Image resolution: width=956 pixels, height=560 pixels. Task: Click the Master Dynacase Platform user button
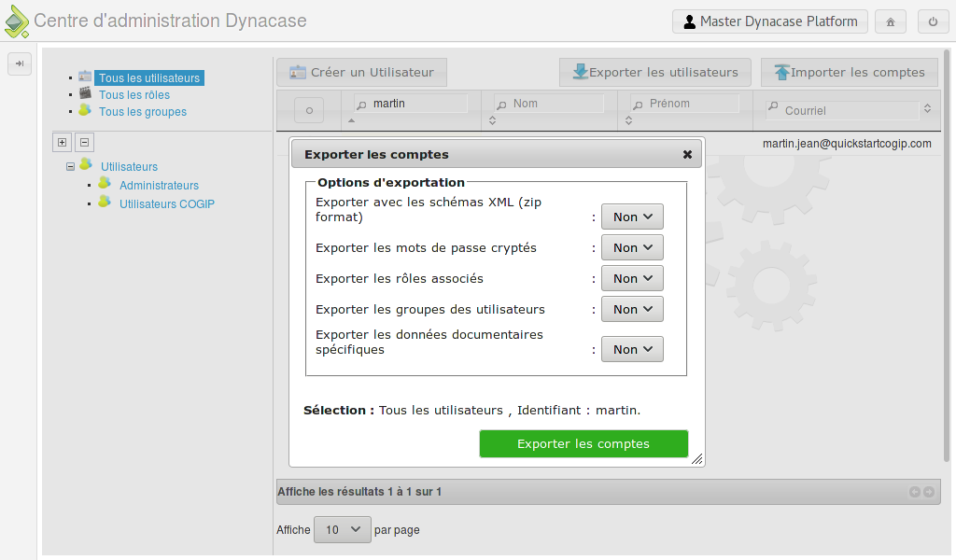click(770, 21)
